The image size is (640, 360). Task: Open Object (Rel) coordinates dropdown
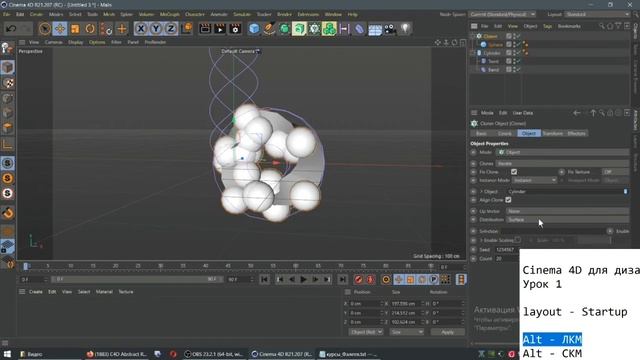[366, 332]
